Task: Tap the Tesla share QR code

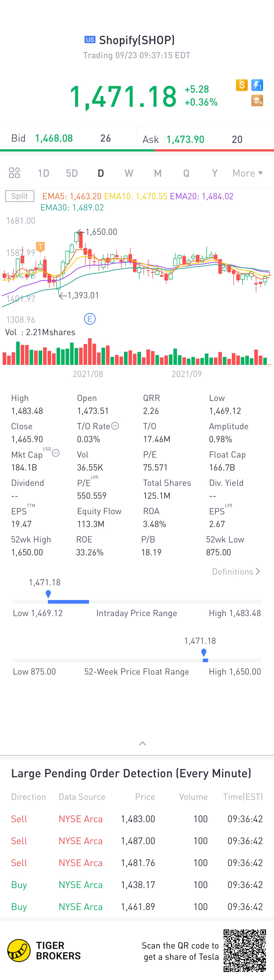Action: click(245, 950)
